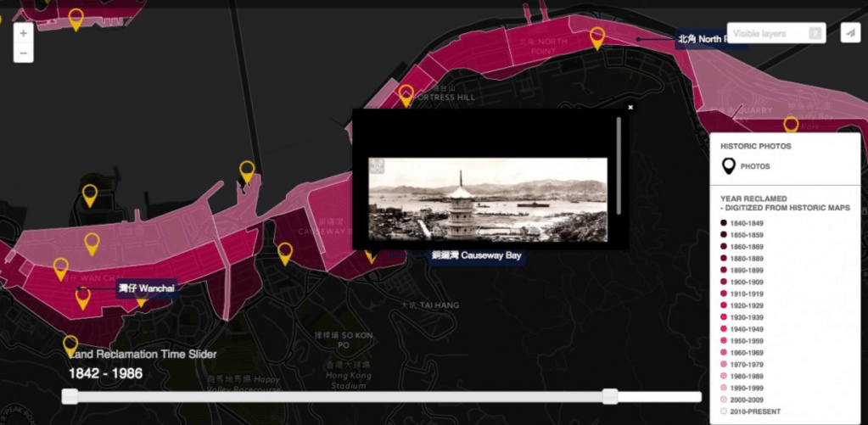Viewport: 868px width, 425px height.
Task: Zoom out with the minus button
Action: click(x=23, y=53)
